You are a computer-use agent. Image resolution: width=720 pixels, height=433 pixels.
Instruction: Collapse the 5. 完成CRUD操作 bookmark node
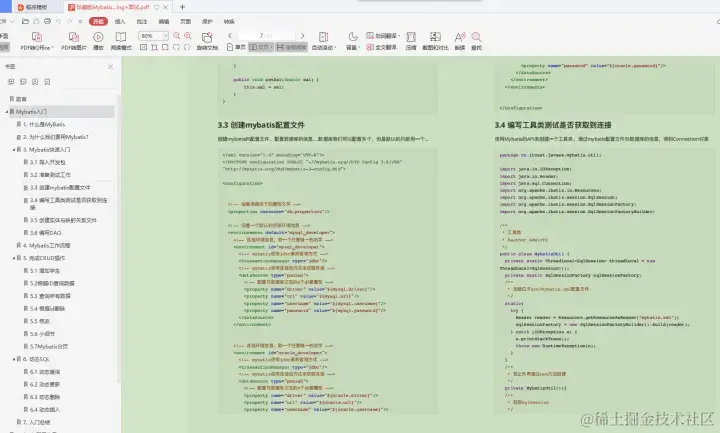click(x=14, y=258)
